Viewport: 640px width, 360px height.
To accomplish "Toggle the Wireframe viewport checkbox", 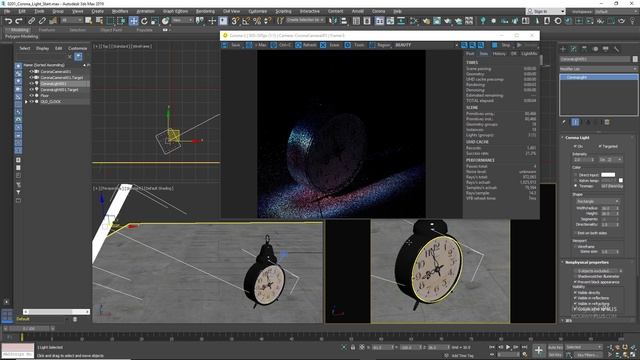I will point(576,247).
